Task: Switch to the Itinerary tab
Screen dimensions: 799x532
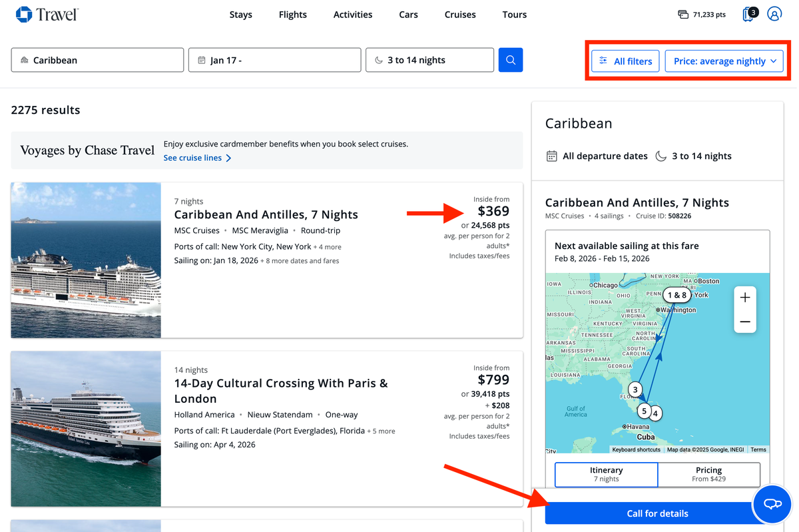Action: [606, 474]
